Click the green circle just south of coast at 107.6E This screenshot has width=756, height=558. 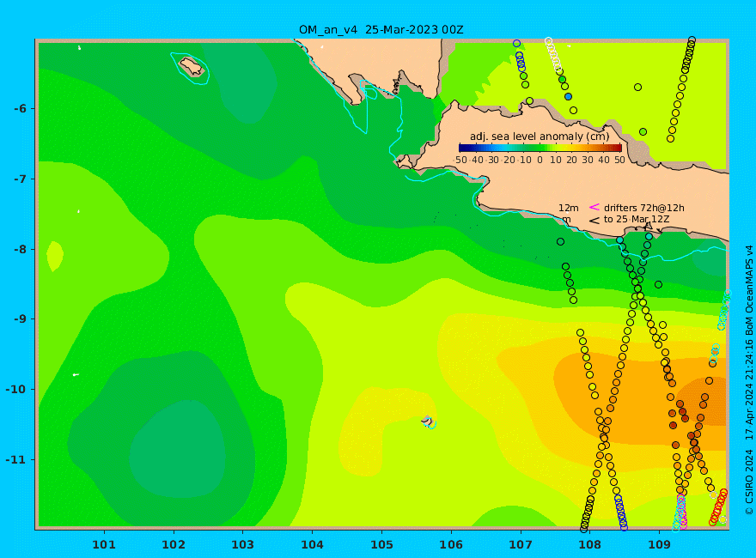click(560, 242)
